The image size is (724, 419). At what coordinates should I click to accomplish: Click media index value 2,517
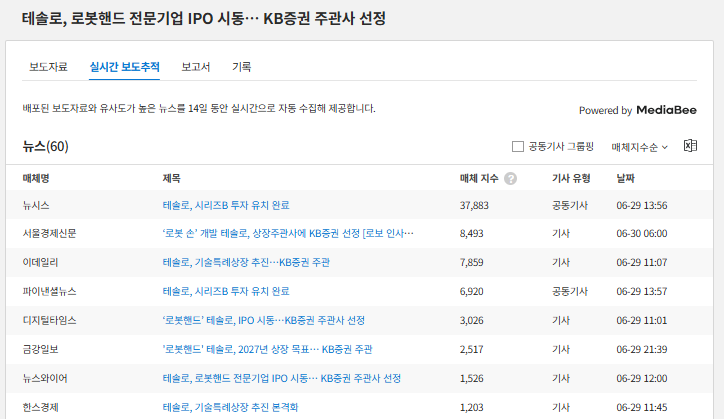point(471,349)
